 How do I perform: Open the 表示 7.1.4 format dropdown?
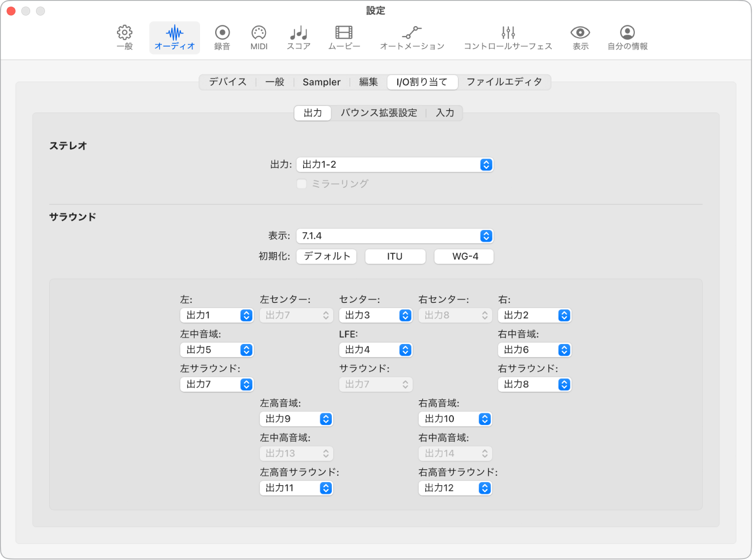[x=395, y=236]
